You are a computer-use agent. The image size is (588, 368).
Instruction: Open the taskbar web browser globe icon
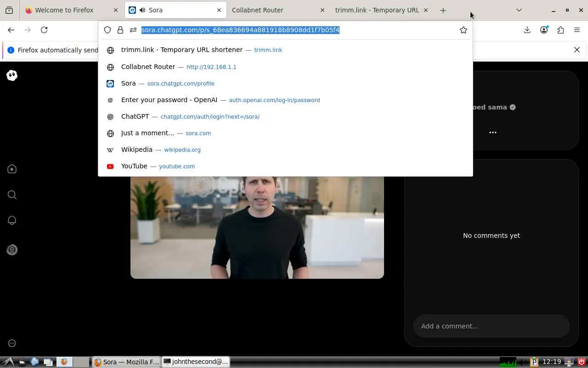pyautogui.click(x=34, y=362)
